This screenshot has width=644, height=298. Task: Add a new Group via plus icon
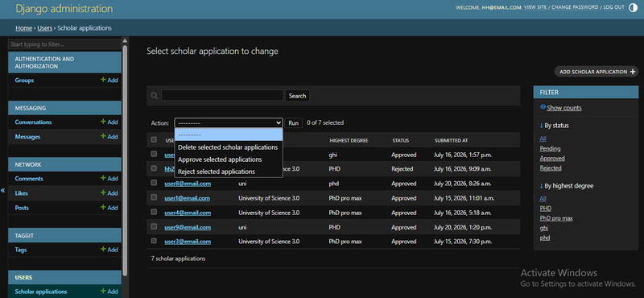109,81
